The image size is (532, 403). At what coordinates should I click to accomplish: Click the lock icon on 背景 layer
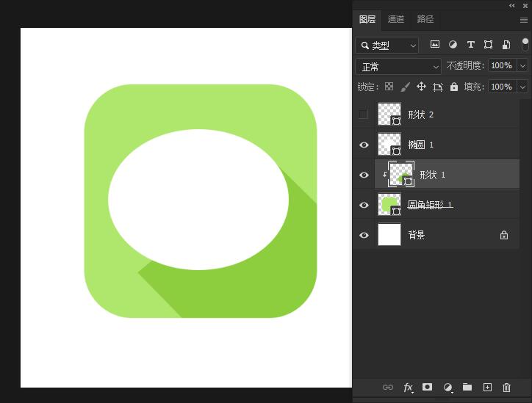coord(504,235)
